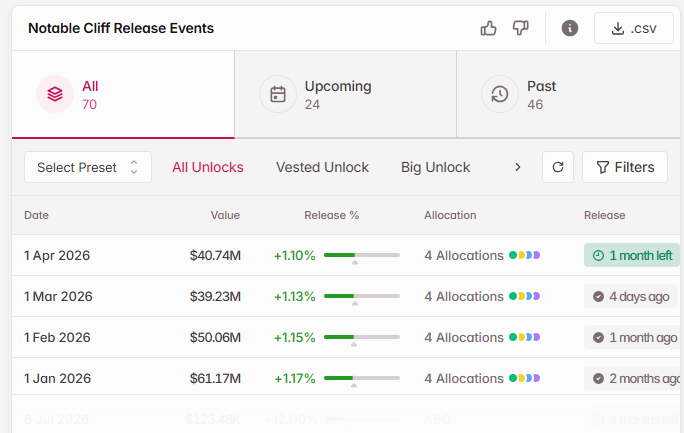The width and height of the screenshot is (684, 433).
Task: Click the '2 months ago' badge
Action: (632, 378)
